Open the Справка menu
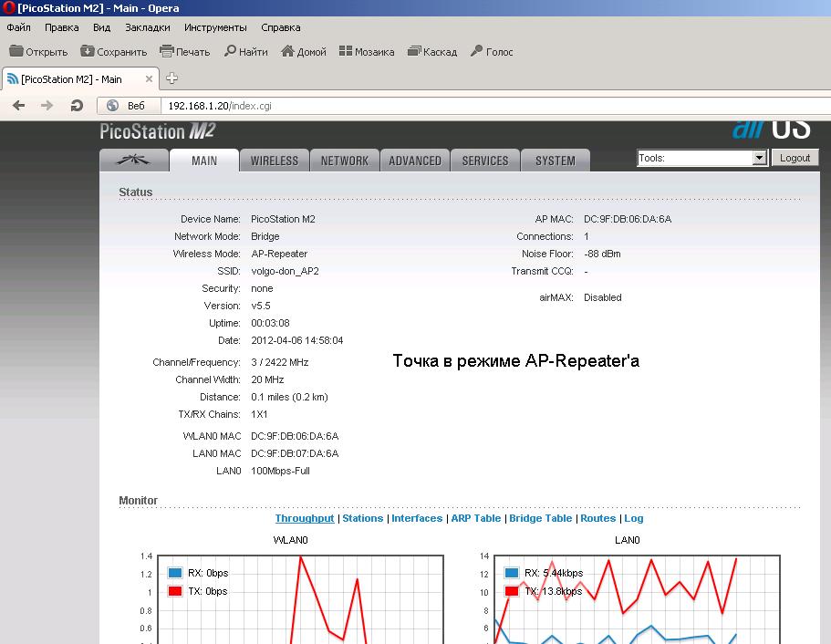Screen dimensions: 831x644 (280, 27)
